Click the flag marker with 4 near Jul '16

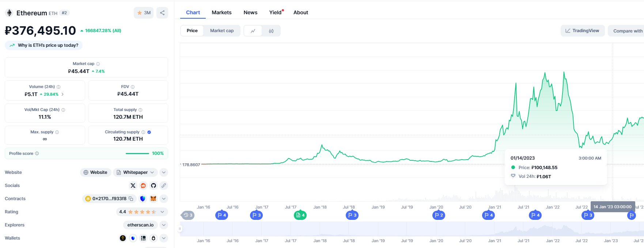click(221, 215)
